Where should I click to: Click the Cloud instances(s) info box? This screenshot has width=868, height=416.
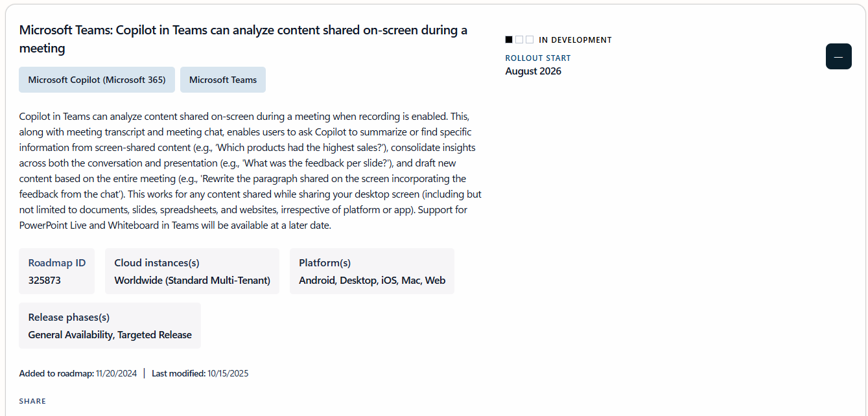[192, 271]
